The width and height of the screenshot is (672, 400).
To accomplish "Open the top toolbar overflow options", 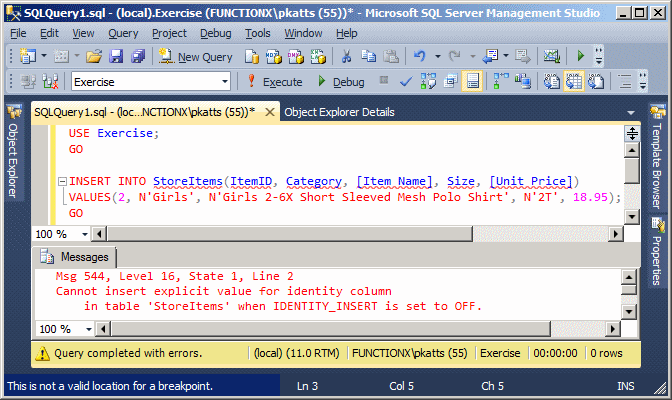I will click(599, 56).
